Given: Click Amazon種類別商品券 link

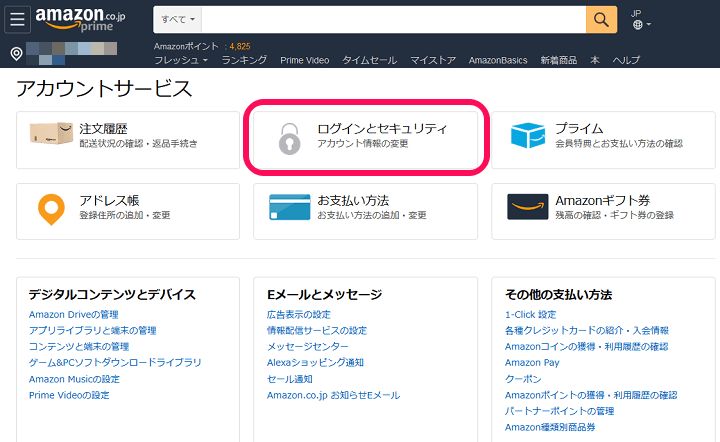Looking at the screenshot, I should [x=550, y=427].
